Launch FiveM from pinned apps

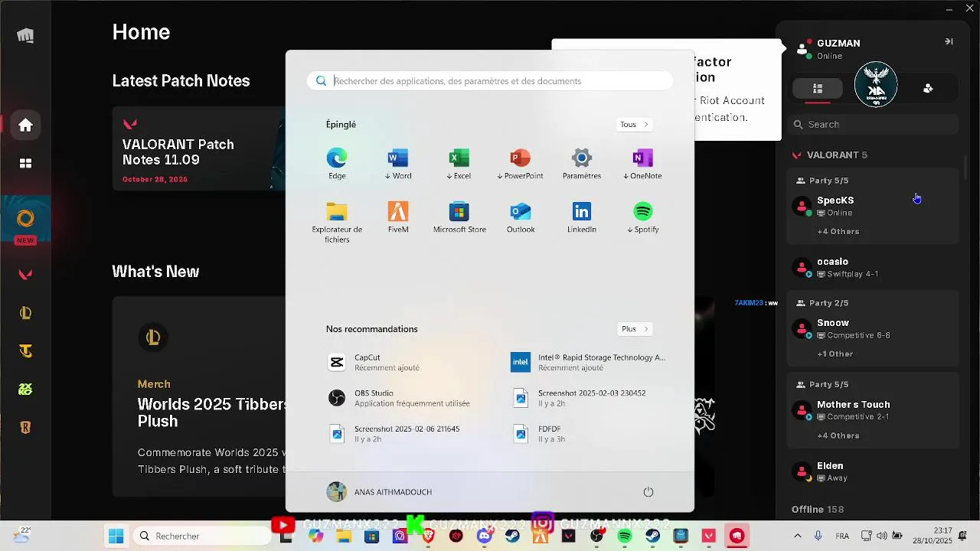[398, 217]
